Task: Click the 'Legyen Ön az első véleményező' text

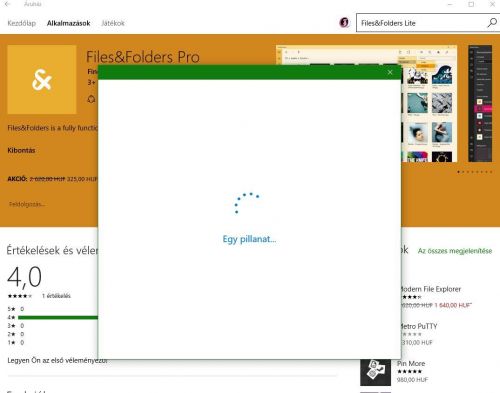Action: [x=57, y=360]
